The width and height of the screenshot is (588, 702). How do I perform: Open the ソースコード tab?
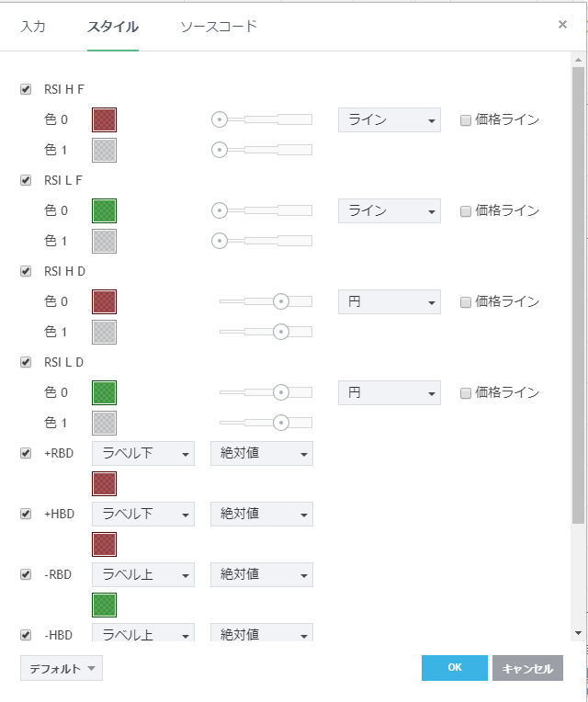click(219, 26)
